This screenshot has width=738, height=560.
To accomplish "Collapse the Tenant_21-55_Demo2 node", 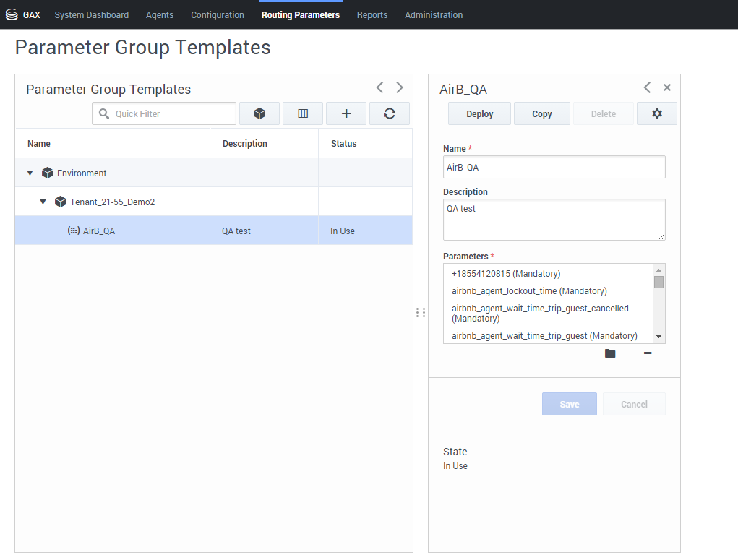I will point(43,202).
